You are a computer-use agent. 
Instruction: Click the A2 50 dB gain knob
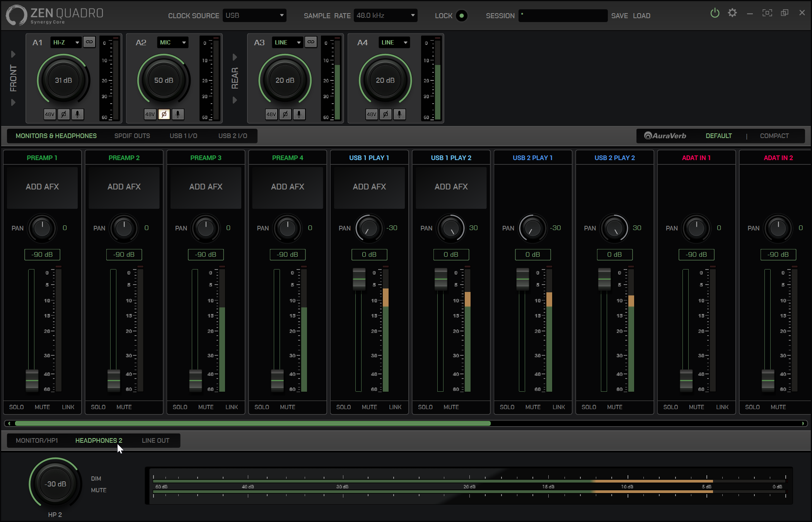point(164,80)
